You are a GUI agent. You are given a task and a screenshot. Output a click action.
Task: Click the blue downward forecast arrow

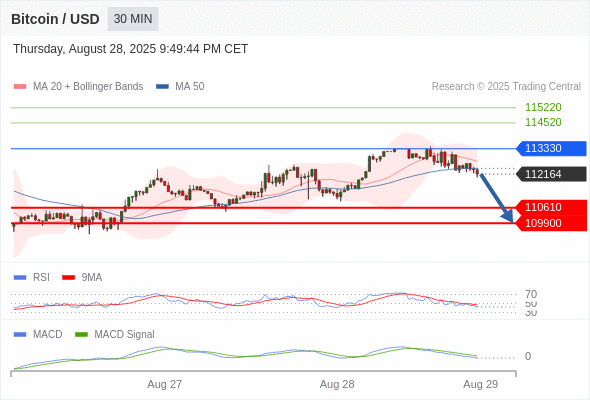click(x=497, y=198)
